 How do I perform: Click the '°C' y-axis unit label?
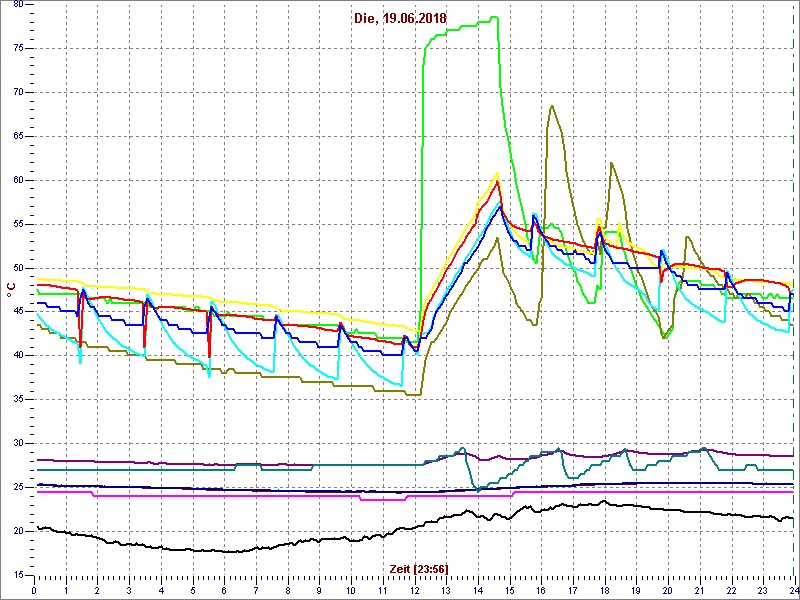tap(9, 288)
